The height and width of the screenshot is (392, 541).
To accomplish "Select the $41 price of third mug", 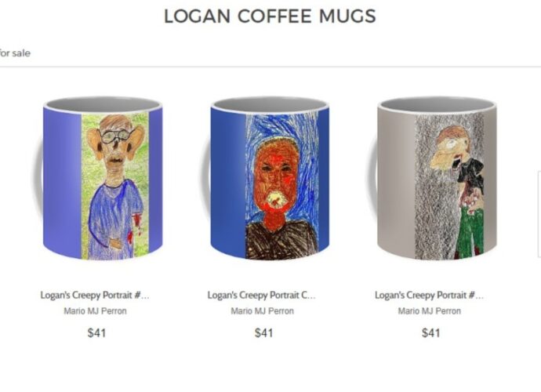I will (431, 333).
